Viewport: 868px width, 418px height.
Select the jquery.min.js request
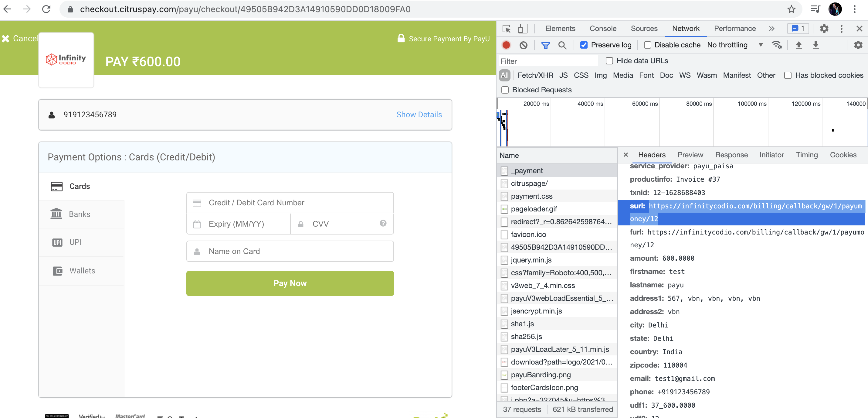[x=557, y=260]
